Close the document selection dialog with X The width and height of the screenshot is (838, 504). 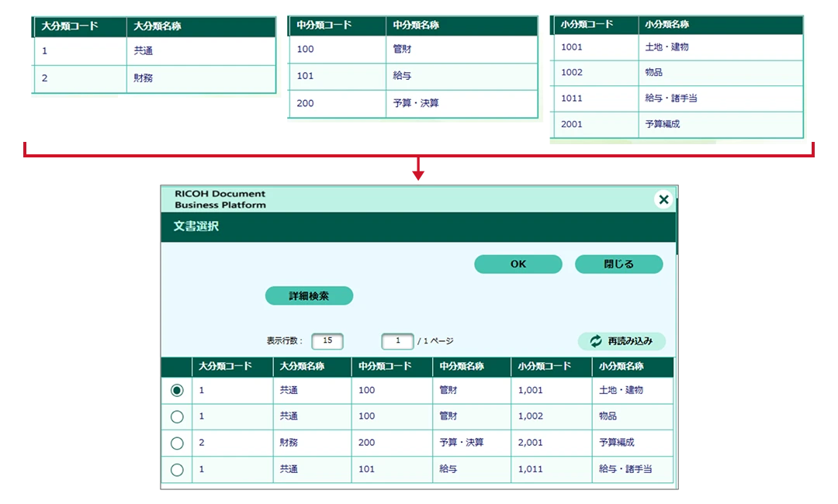(x=663, y=200)
